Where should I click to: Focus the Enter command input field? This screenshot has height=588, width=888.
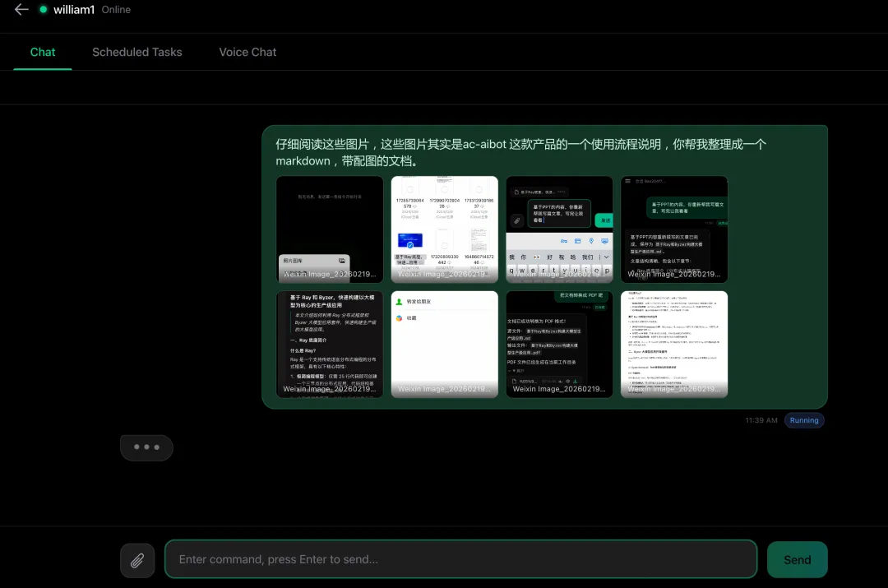point(460,559)
